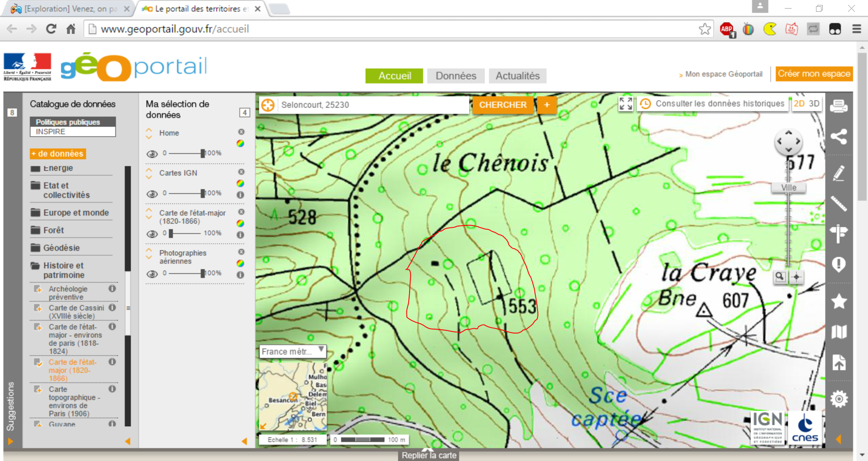Expand the Europe et monde folder
Viewport: 868px width, 461px height.
coord(71,212)
